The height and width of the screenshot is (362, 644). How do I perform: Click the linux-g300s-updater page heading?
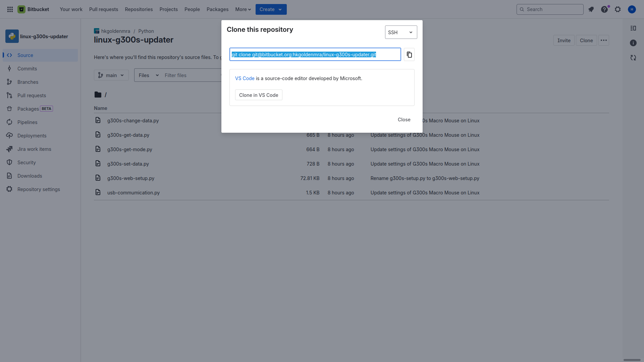tap(133, 40)
